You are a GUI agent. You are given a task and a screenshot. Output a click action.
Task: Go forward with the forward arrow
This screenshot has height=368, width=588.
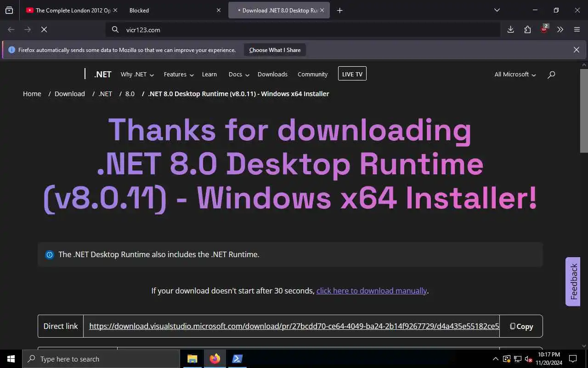point(28,29)
